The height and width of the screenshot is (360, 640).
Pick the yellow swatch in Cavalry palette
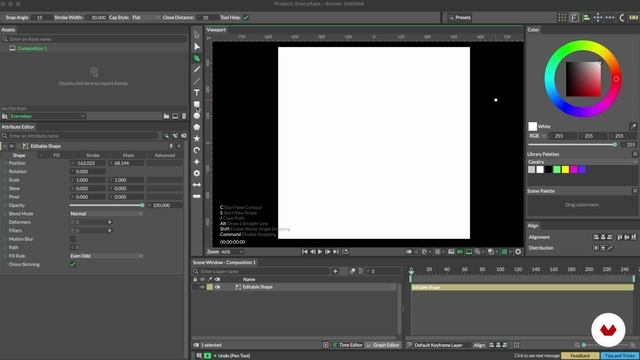click(x=565, y=169)
